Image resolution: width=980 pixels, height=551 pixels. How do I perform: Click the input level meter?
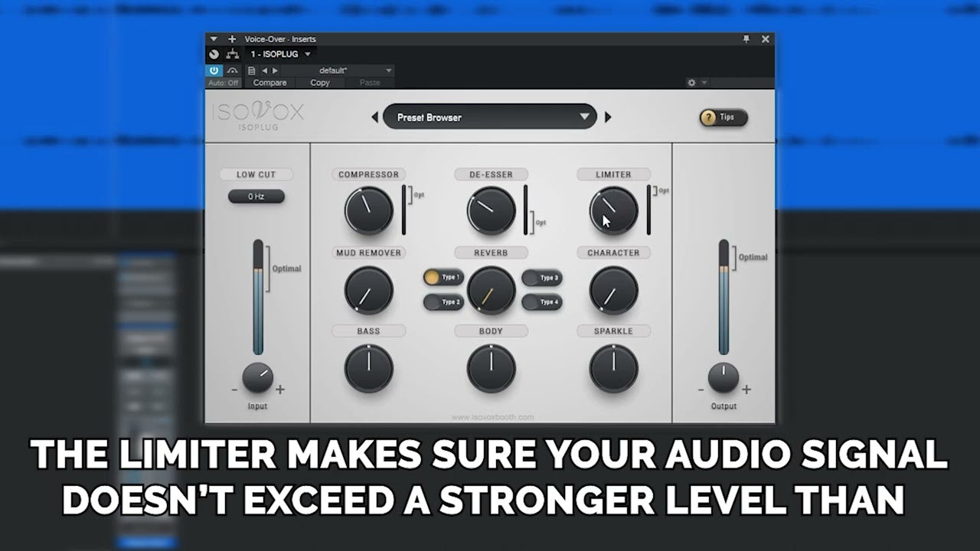(258, 298)
